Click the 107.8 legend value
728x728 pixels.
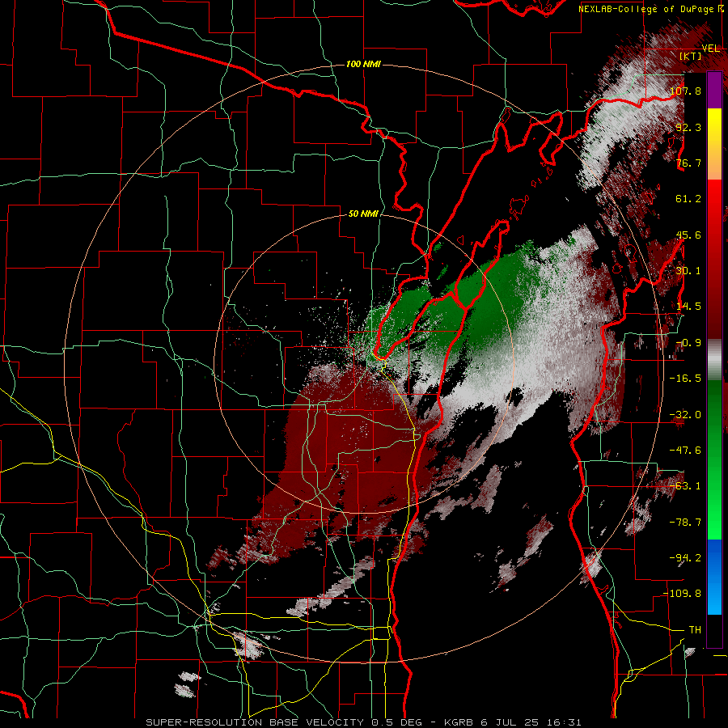[686, 91]
